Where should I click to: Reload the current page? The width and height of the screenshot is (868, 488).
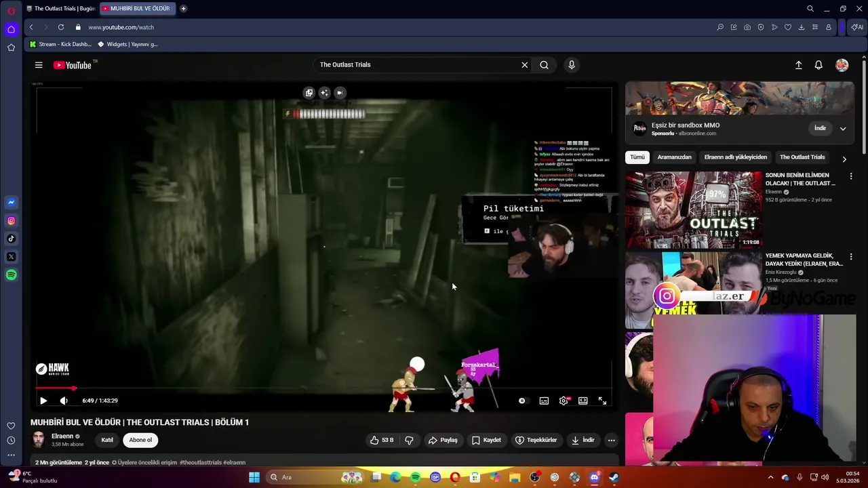61,27
